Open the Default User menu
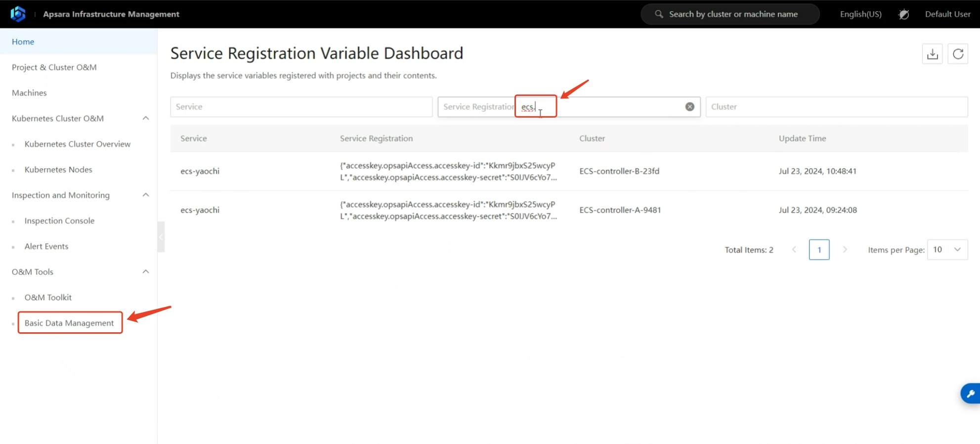Viewport: 980px width, 444px height. coord(947,14)
